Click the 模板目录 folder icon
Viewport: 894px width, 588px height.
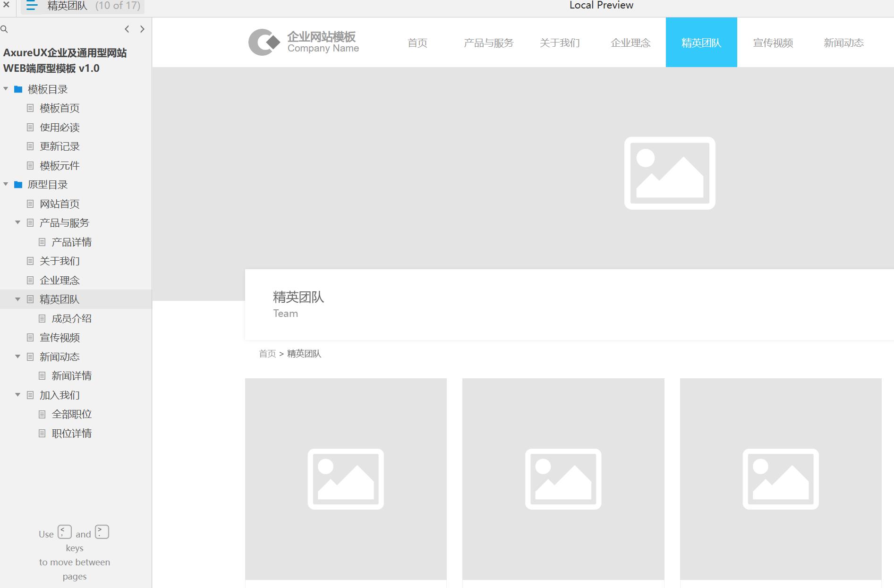click(18, 89)
